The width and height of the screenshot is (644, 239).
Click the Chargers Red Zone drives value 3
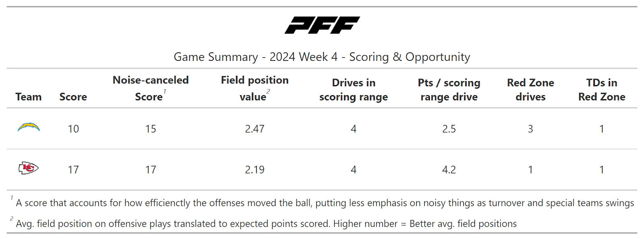(530, 129)
